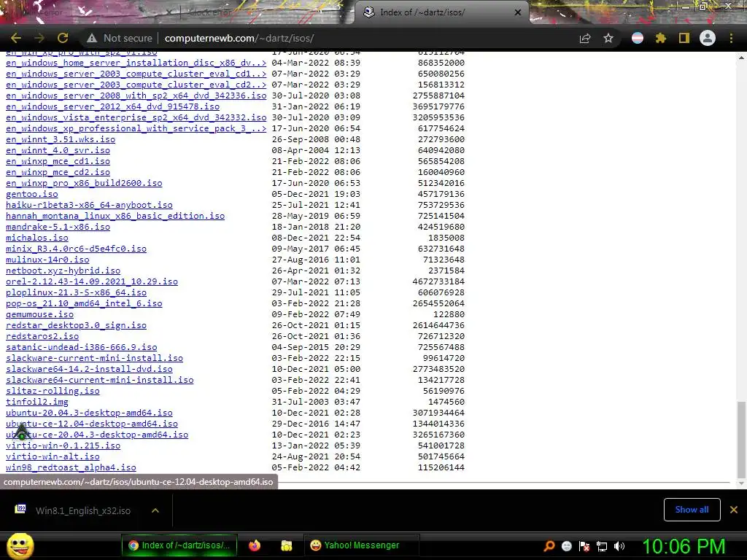Open the Chrome three-dot menu
The width and height of the screenshot is (747, 560).
point(731,38)
